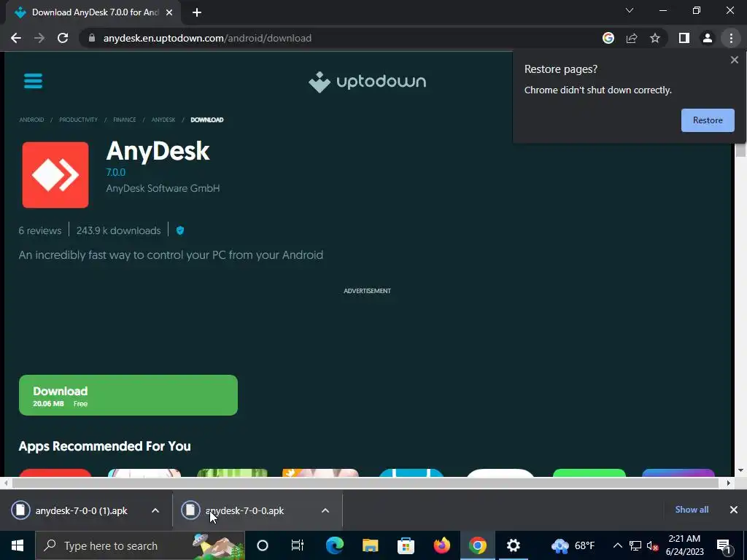Open the FINANCE breadcrumb link
This screenshot has height=560, width=747.
[124, 120]
